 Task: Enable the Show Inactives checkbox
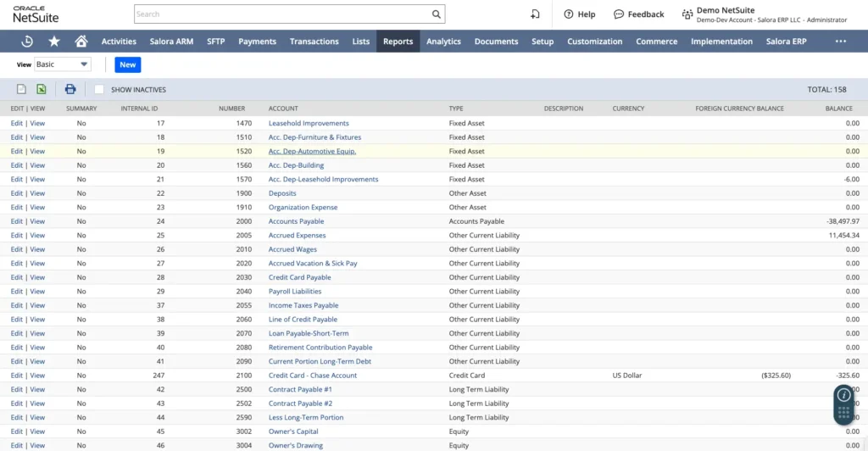[x=99, y=89]
